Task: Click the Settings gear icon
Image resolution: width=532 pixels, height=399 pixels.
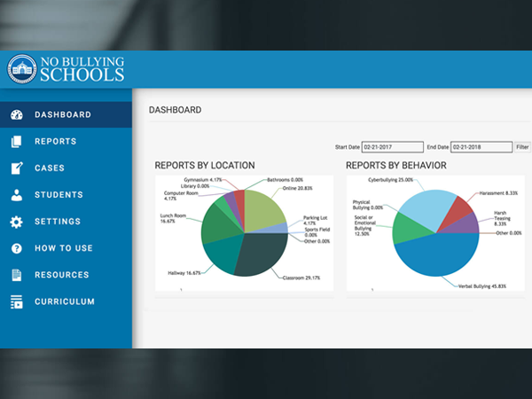Action: click(16, 222)
